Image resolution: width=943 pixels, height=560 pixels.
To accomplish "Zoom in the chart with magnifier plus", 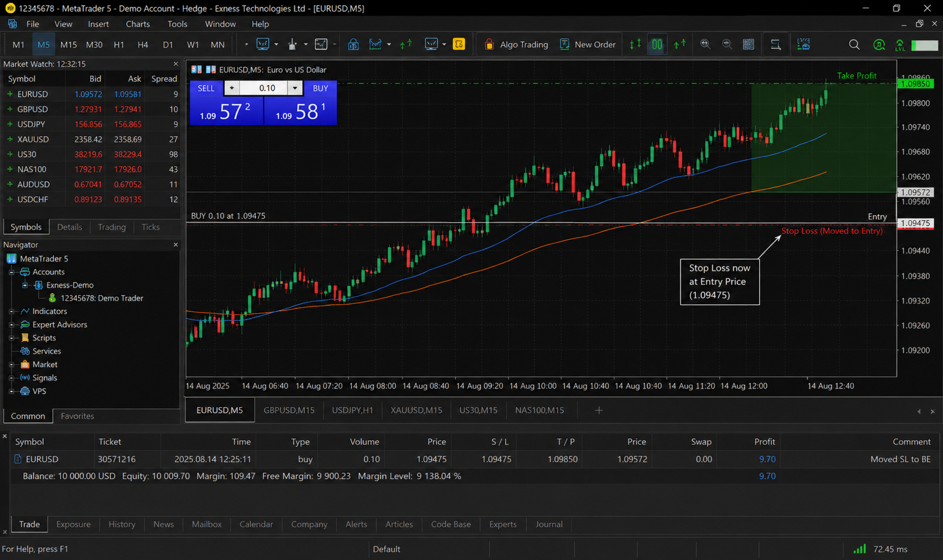I will click(x=705, y=45).
